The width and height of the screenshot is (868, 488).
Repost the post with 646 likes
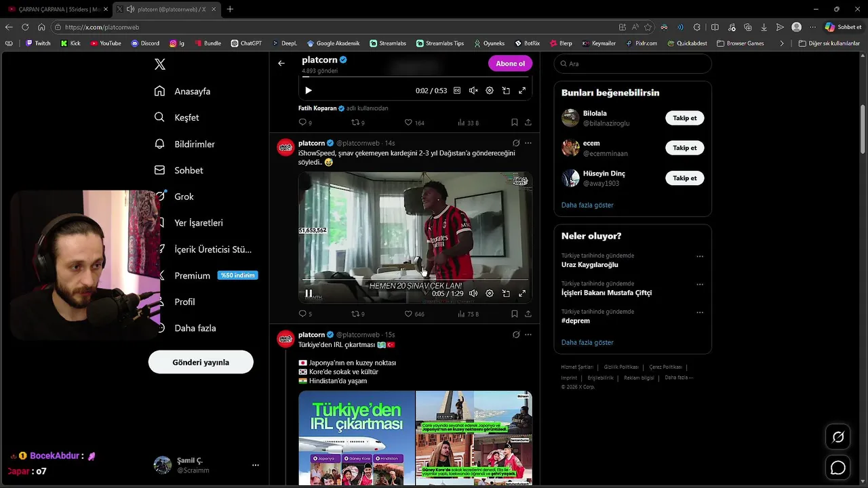click(x=357, y=314)
